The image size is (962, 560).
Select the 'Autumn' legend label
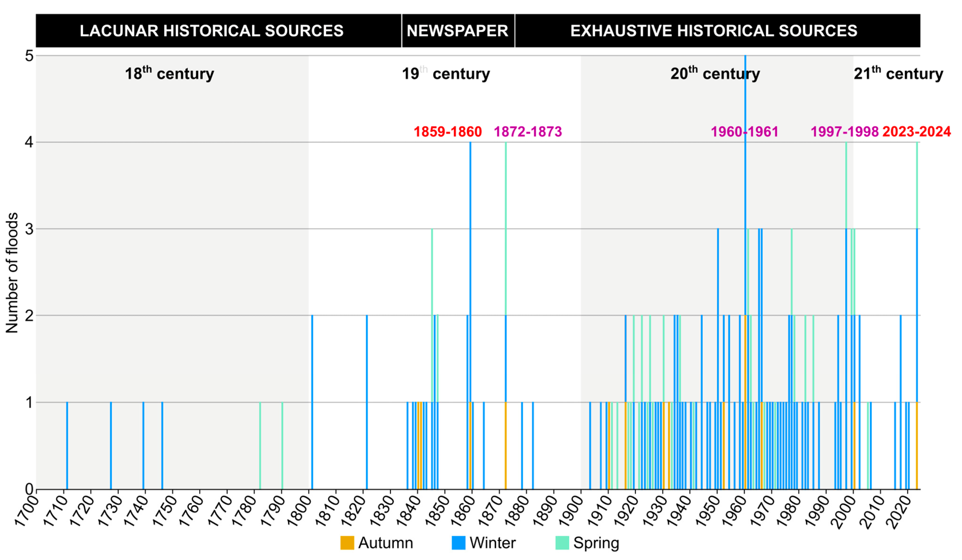385,543
